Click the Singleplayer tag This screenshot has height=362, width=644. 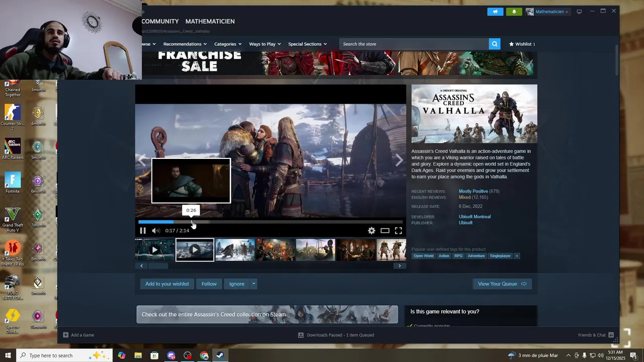point(500,256)
